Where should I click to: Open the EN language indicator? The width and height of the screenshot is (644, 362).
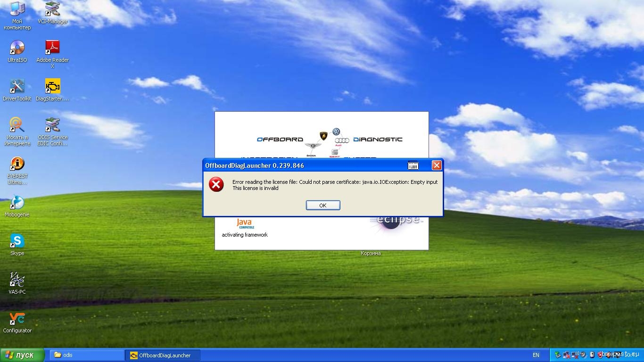(536, 355)
